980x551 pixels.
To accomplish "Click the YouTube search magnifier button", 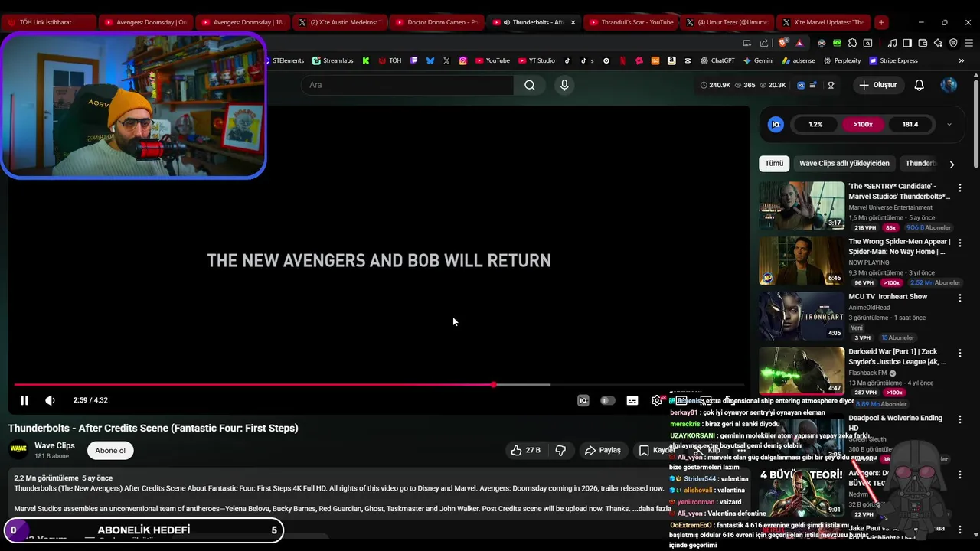I will (x=530, y=85).
